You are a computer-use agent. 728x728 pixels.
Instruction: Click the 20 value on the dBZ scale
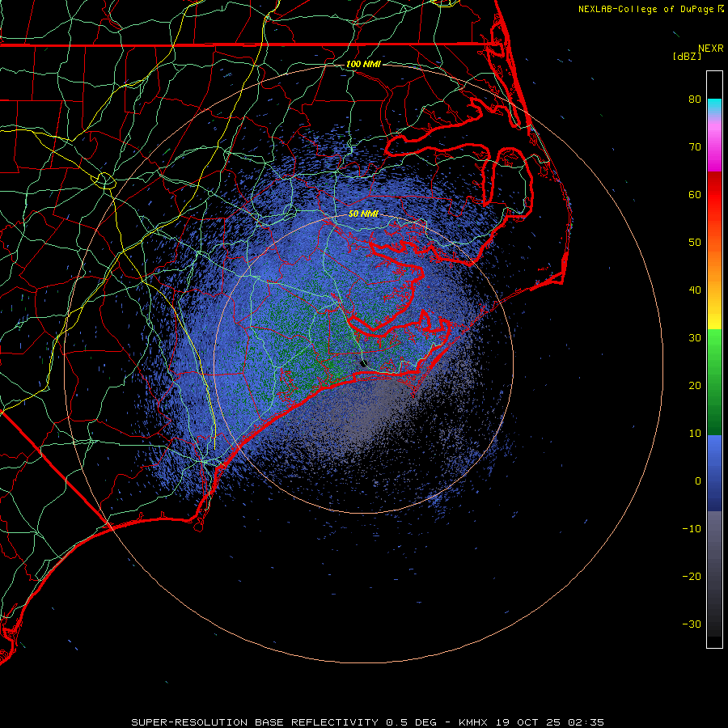695,386
